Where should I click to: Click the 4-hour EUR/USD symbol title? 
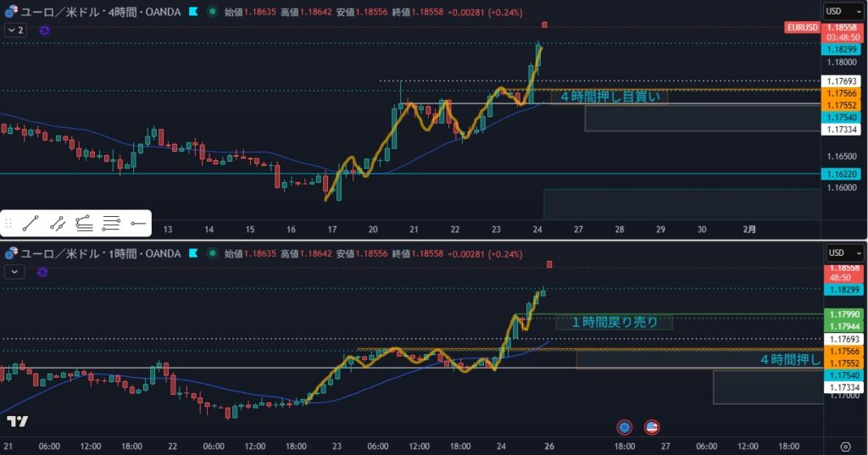102,13
